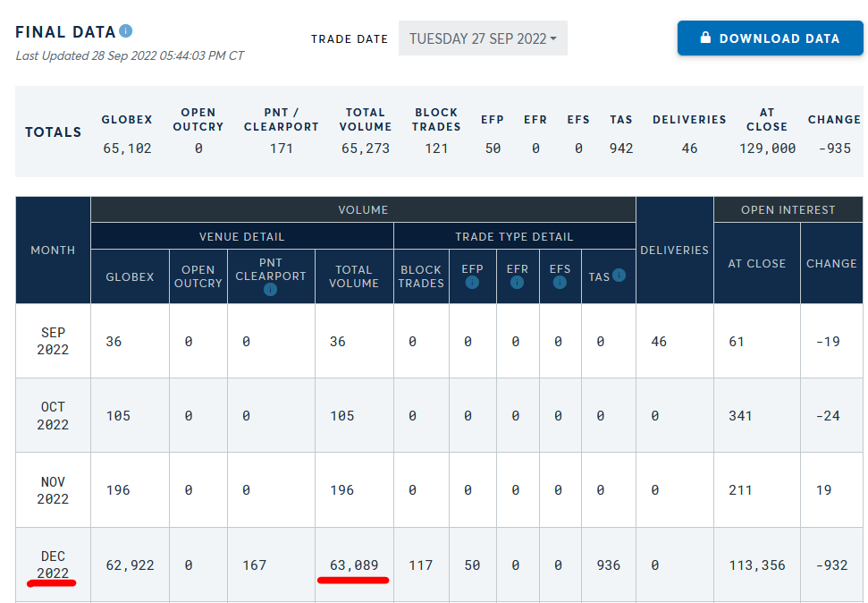Click OCT 2022 at close value 341

(741, 416)
